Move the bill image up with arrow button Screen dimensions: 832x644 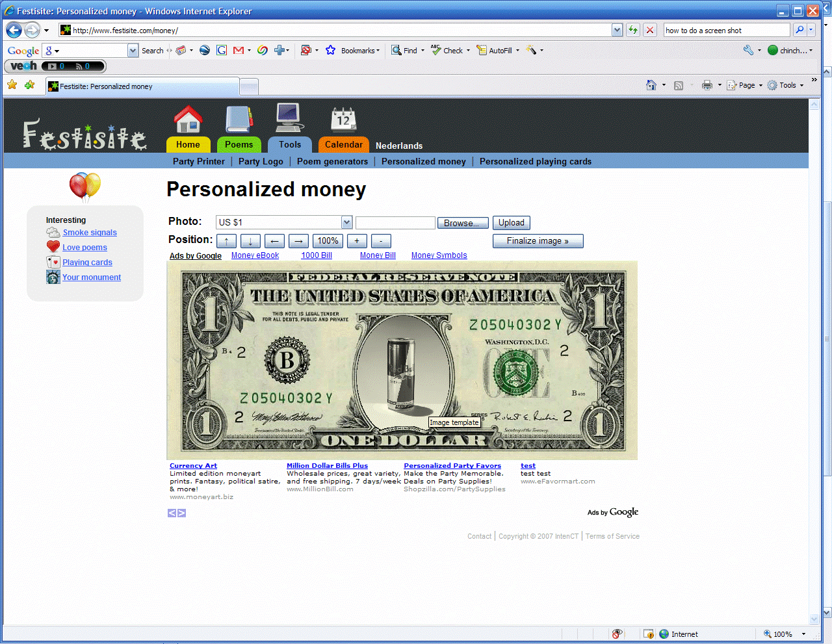(x=226, y=240)
